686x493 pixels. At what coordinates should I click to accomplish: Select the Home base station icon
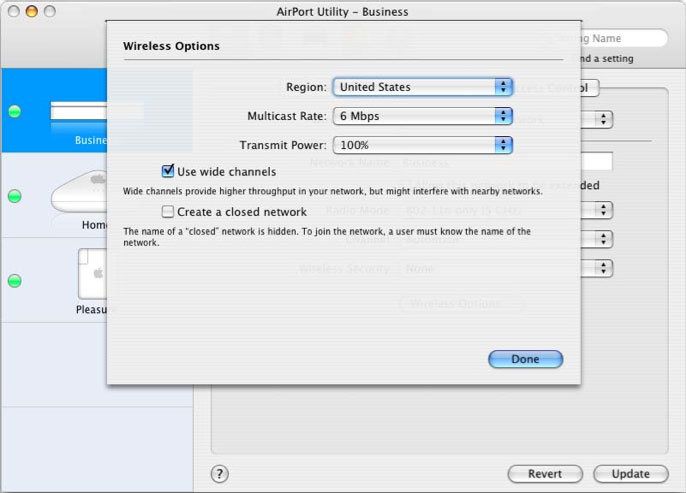point(79,192)
